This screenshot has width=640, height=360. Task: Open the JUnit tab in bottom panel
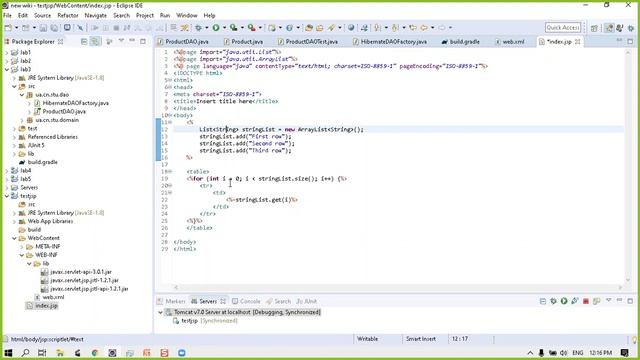pos(307,301)
